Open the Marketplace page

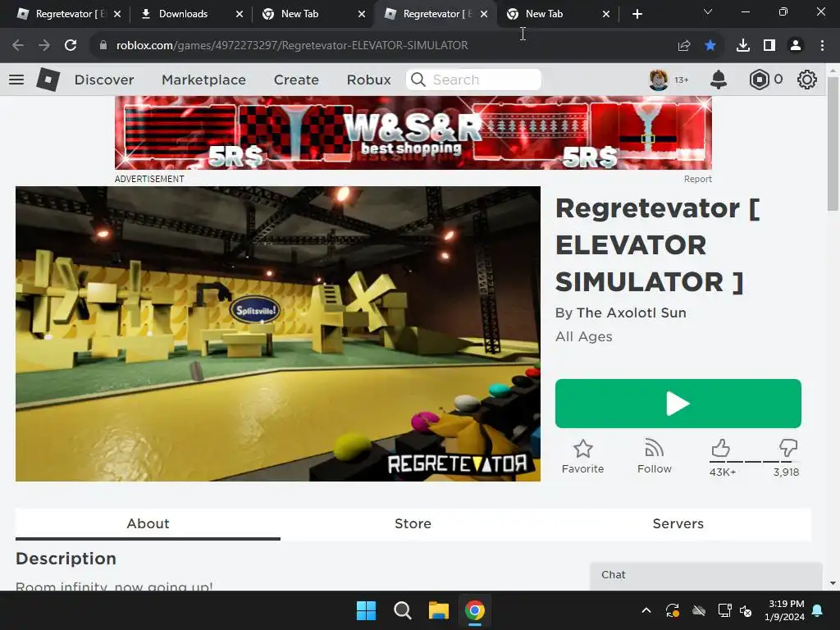point(203,80)
